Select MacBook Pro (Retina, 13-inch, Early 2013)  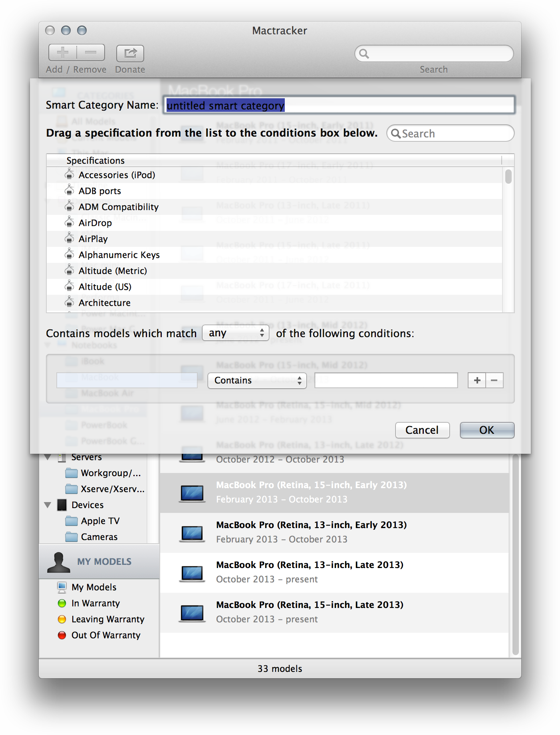tap(334, 533)
